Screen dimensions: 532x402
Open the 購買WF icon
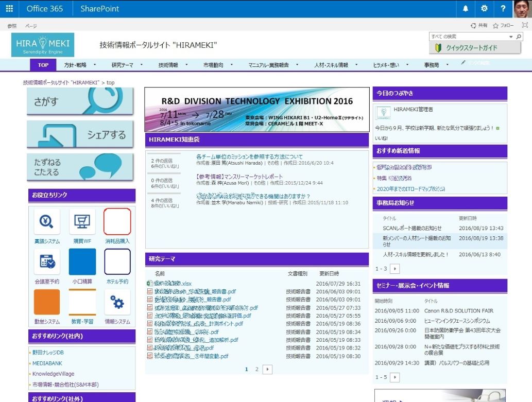click(82, 222)
